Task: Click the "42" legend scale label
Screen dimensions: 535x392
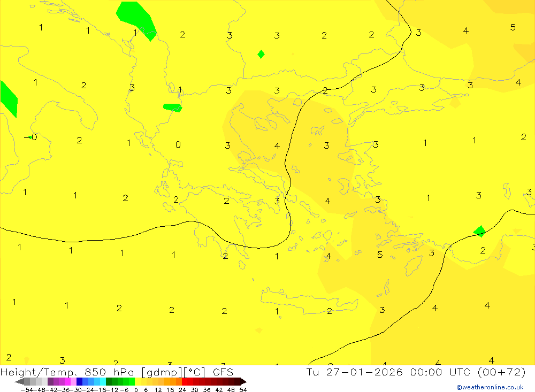Action: [x=219, y=390]
